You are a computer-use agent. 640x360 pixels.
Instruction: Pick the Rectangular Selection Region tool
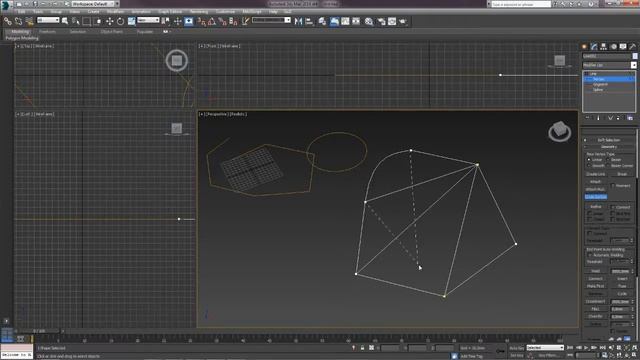[87, 21]
